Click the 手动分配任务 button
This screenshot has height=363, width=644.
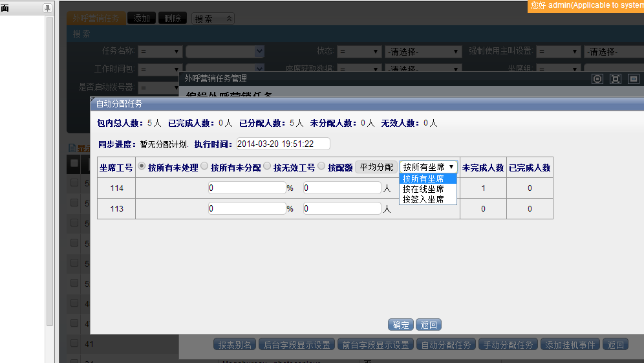click(508, 345)
